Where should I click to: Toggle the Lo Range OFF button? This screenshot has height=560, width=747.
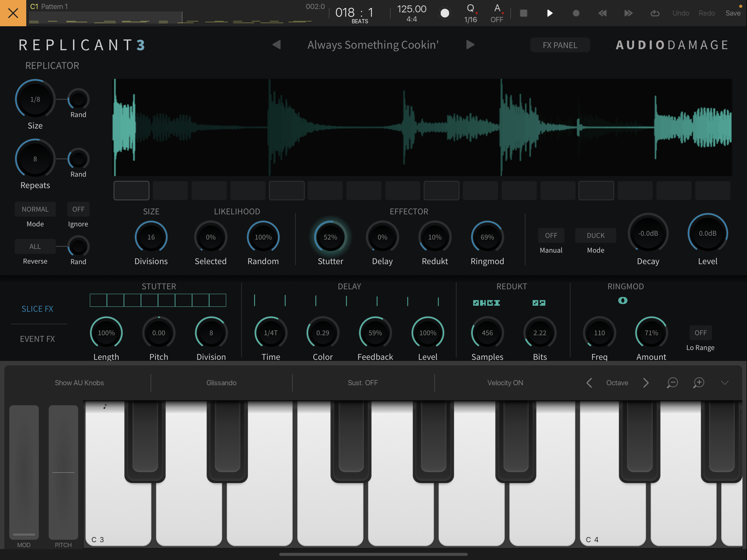(x=701, y=333)
